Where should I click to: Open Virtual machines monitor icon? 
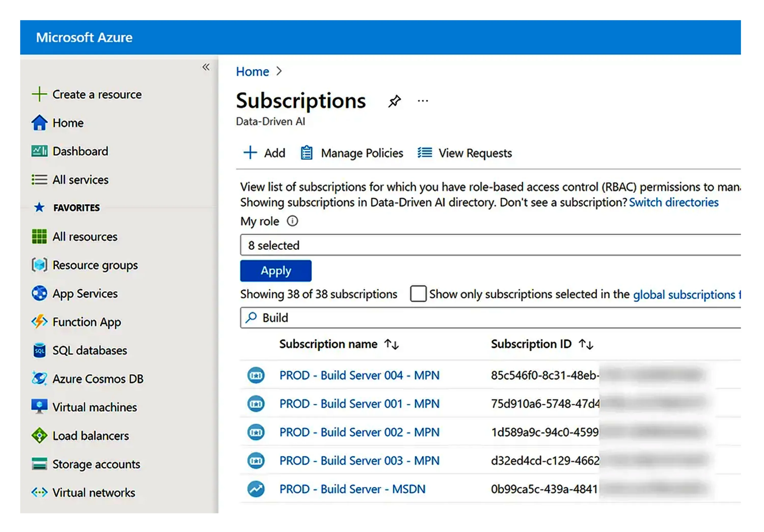pyautogui.click(x=39, y=407)
